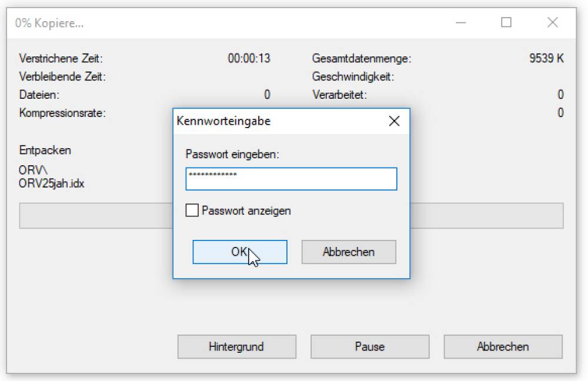Minimize the 0% Kopiere window
This screenshot has height=381, width=588.
pyautogui.click(x=460, y=23)
